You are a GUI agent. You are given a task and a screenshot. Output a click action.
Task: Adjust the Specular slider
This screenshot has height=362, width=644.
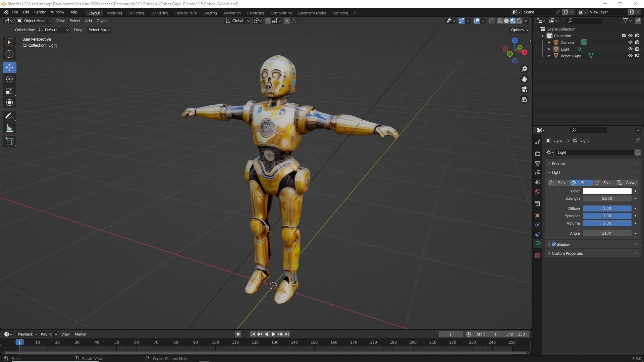pyautogui.click(x=607, y=216)
